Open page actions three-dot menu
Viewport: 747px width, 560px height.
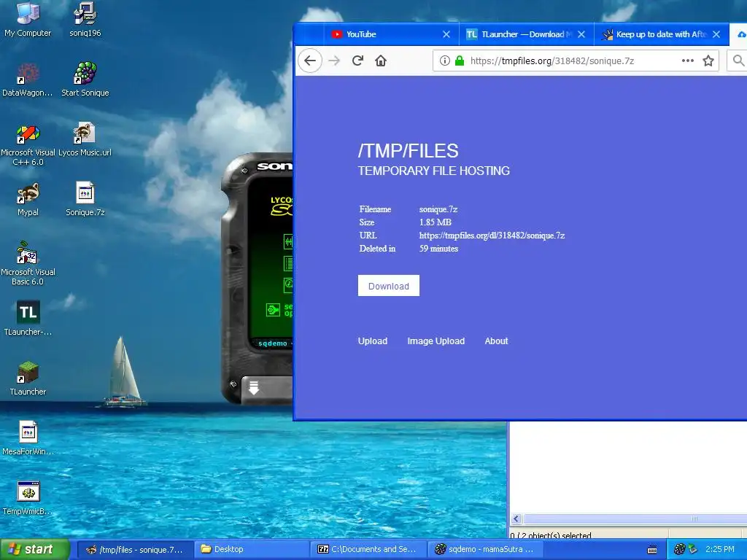[x=687, y=61]
